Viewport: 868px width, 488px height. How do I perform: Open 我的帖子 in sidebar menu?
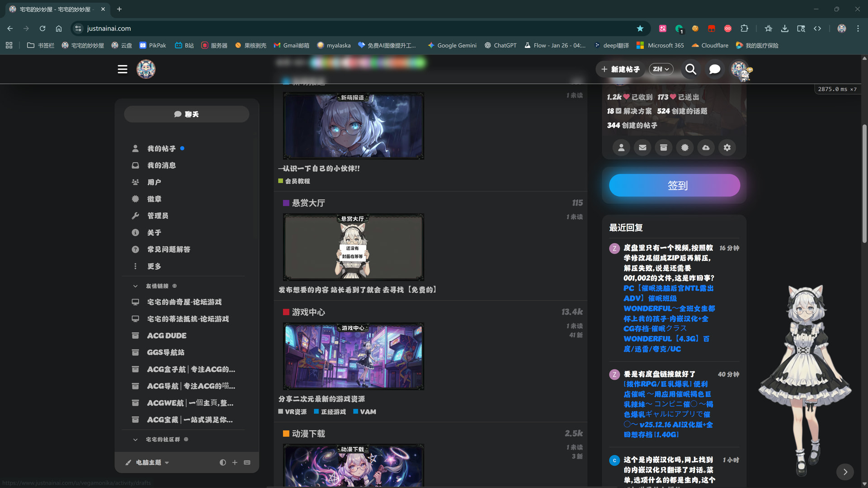[x=161, y=149]
